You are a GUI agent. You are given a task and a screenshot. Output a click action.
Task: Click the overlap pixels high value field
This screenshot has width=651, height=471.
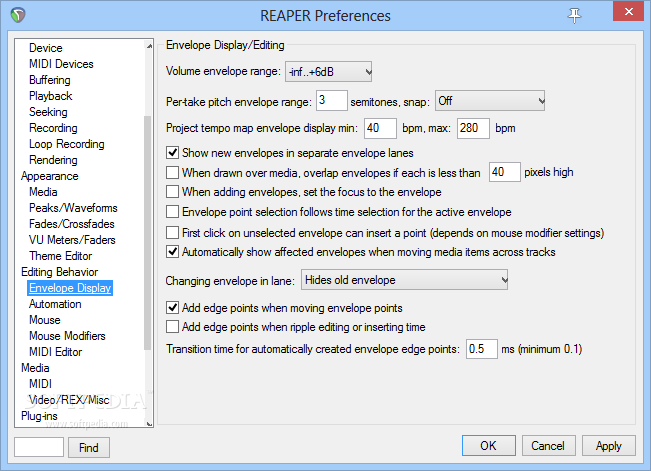504,172
